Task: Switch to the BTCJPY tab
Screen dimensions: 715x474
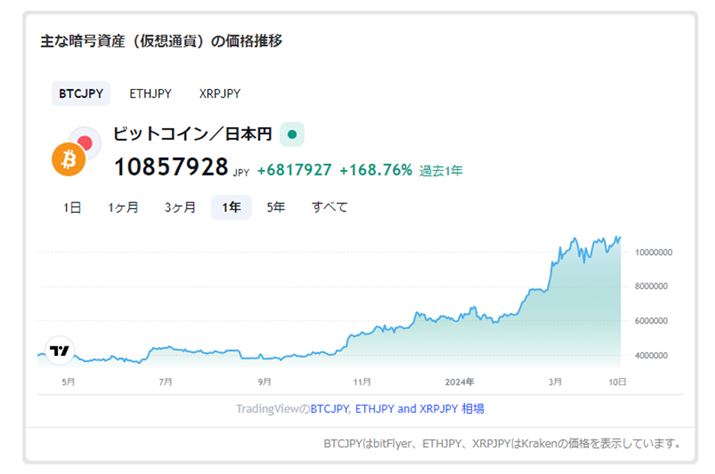Action: [80, 94]
